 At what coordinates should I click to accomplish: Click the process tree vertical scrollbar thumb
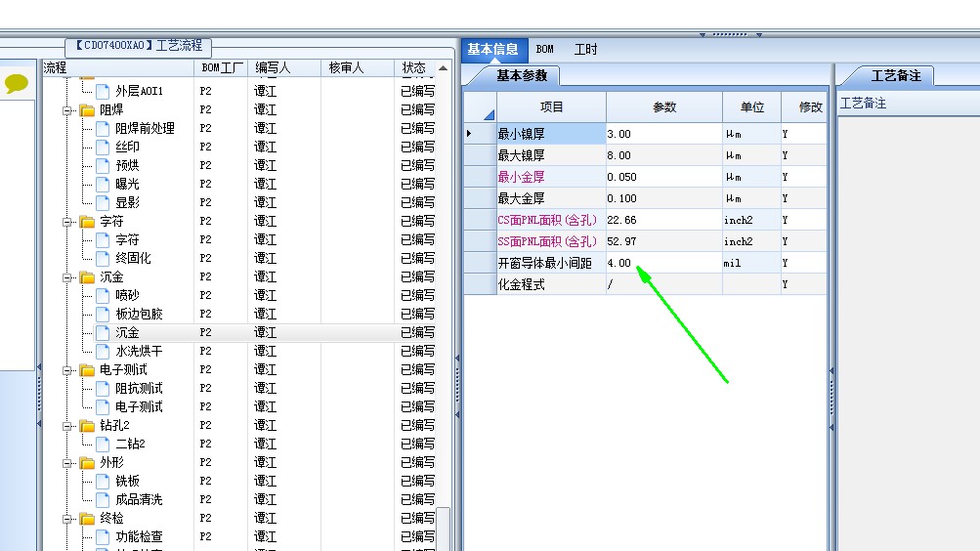(444, 528)
